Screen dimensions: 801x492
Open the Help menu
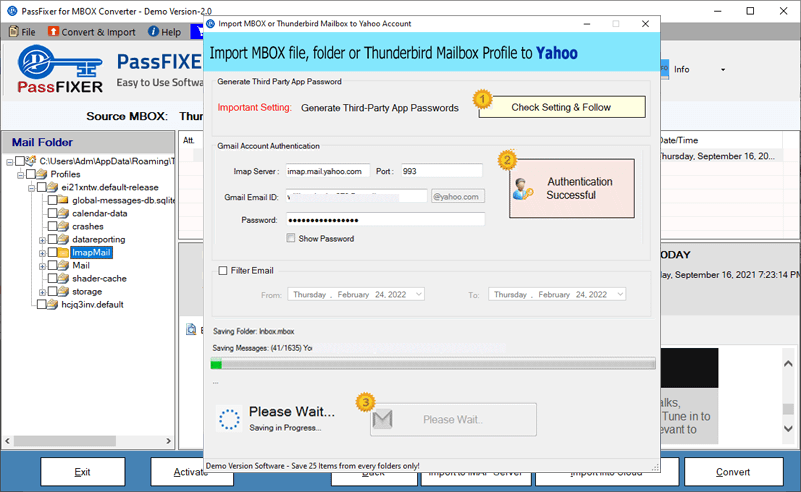[x=164, y=32]
